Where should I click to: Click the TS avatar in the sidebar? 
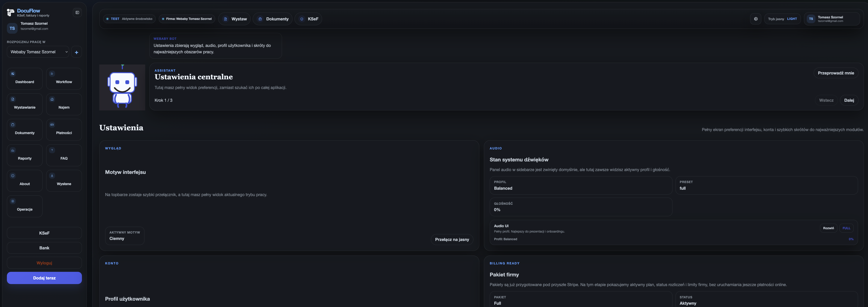click(12, 28)
